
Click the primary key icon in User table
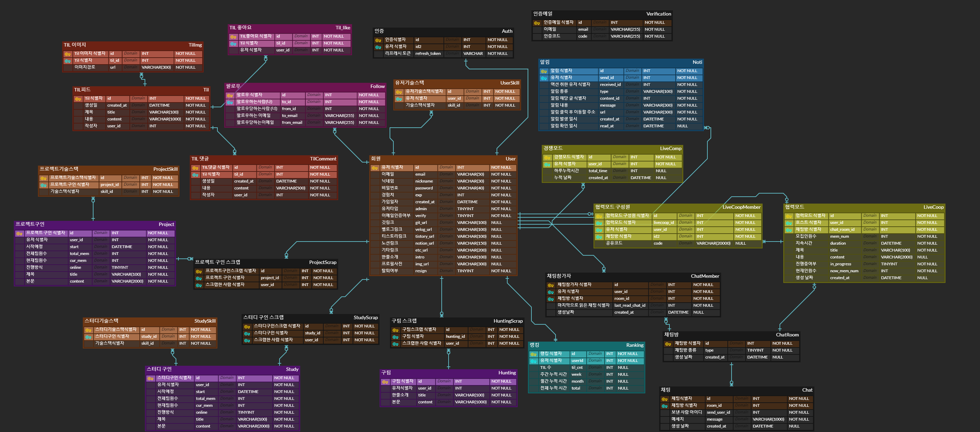click(x=374, y=168)
